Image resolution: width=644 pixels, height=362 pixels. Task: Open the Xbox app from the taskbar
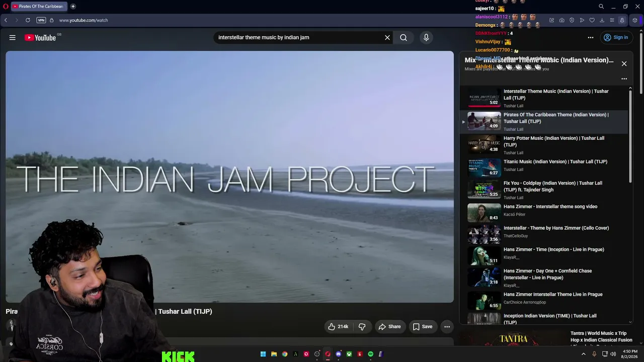(349, 354)
